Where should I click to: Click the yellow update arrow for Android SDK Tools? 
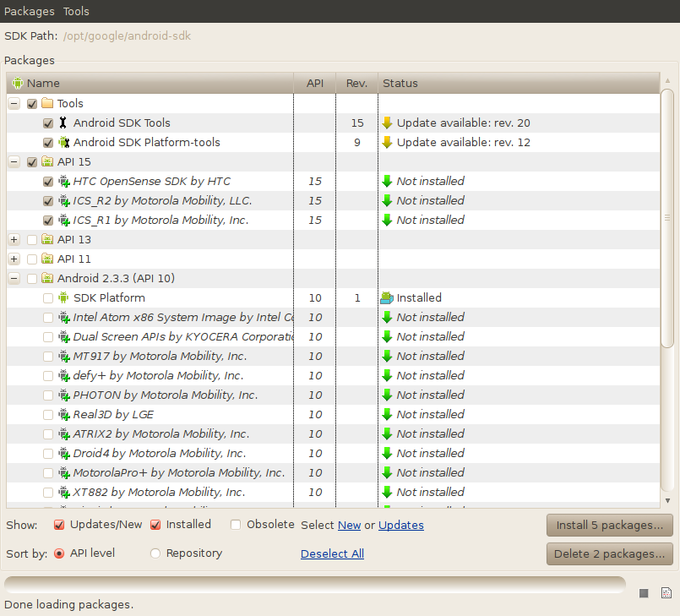(x=387, y=123)
